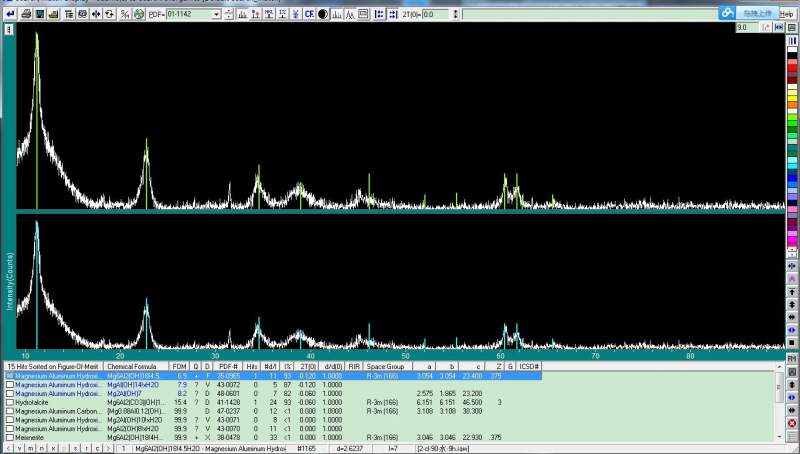Click the black circle toolbar icon
The height and width of the screenshot is (454, 800).
[323, 14]
